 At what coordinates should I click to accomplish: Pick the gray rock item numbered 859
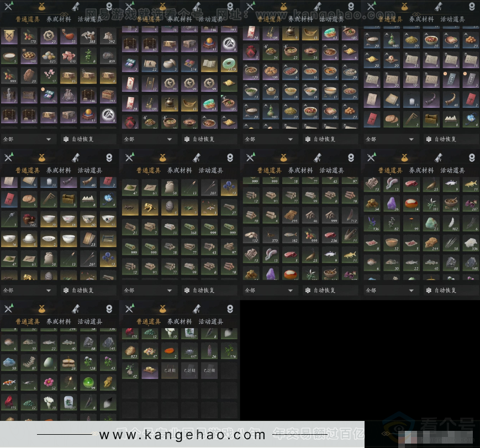pos(108,56)
